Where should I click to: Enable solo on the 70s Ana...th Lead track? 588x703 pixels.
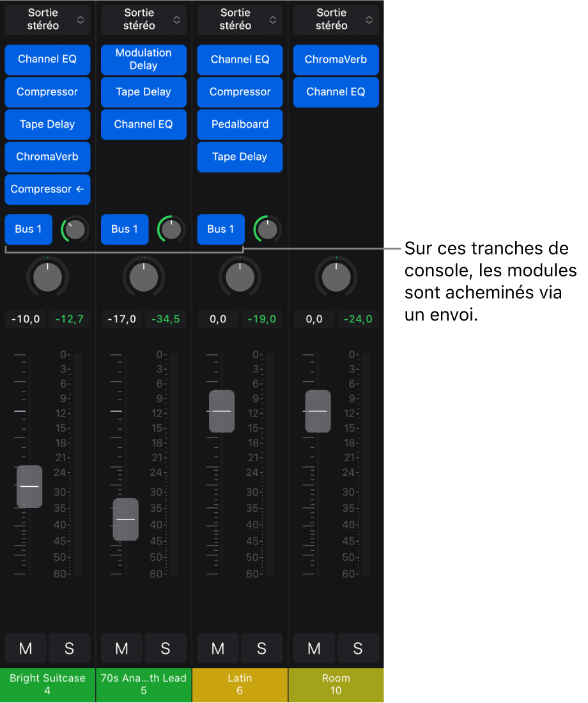[x=166, y=648]
